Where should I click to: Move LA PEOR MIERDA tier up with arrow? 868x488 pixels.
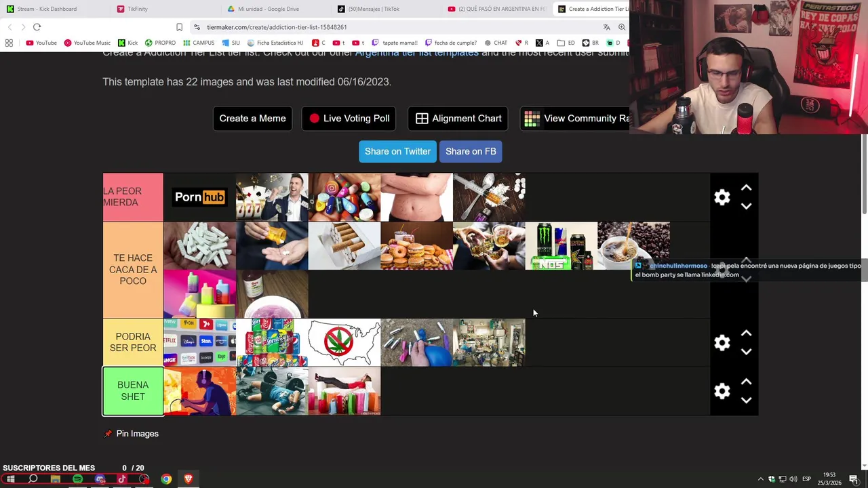pos(746,188)
